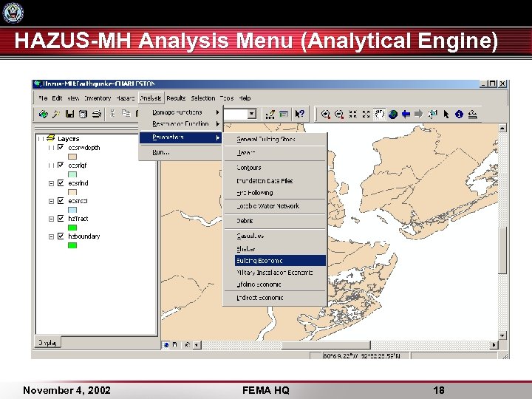The height and width of the screenshot is (399, 532).
Task: Switch to layout view page button below map
Action: (x=175, y=345)
